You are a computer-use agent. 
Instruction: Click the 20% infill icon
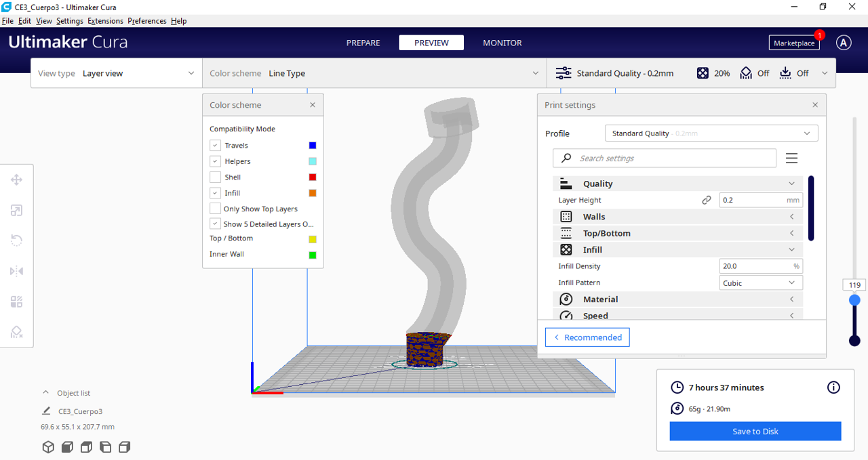pos(703,73)
